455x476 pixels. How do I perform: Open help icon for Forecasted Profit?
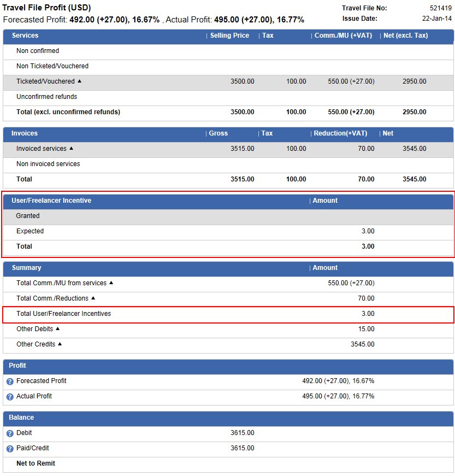[10, 381]
